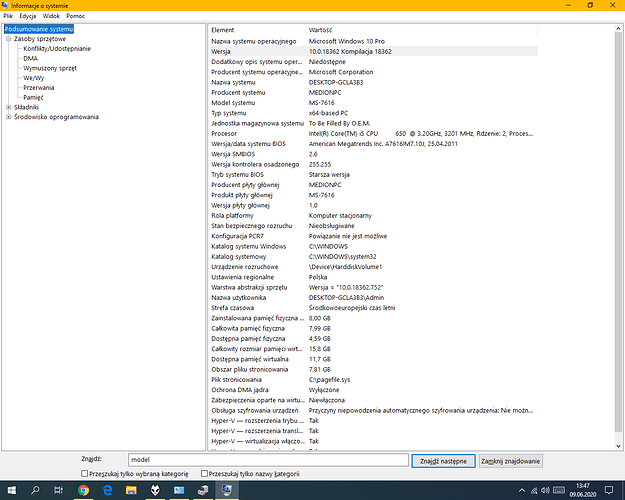Select Wersja/data systemu BIOS row

(374, 144)
